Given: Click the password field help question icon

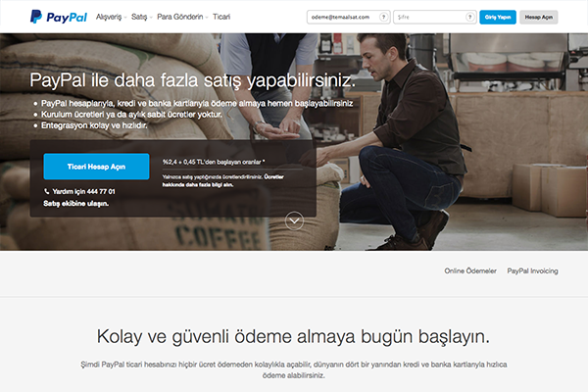Looking at the screenshot, I should point(469,17).
